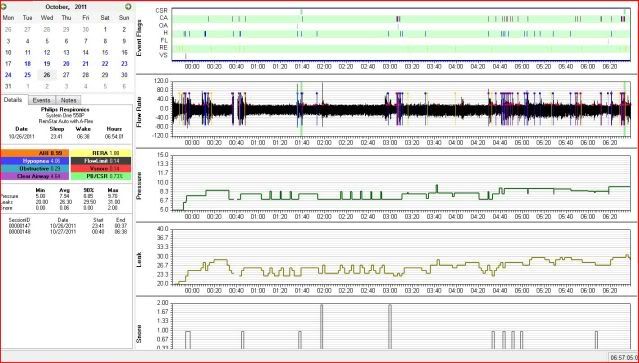Click the max Leaks value 31.00
This screenshot has width=639, height=363.
coord(113,202)
